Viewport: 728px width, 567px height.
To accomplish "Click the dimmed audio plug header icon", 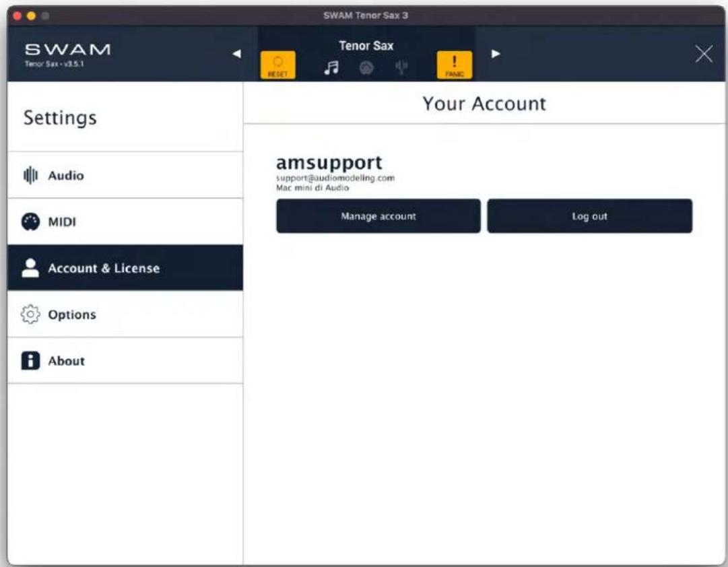I will pos(401,67).
